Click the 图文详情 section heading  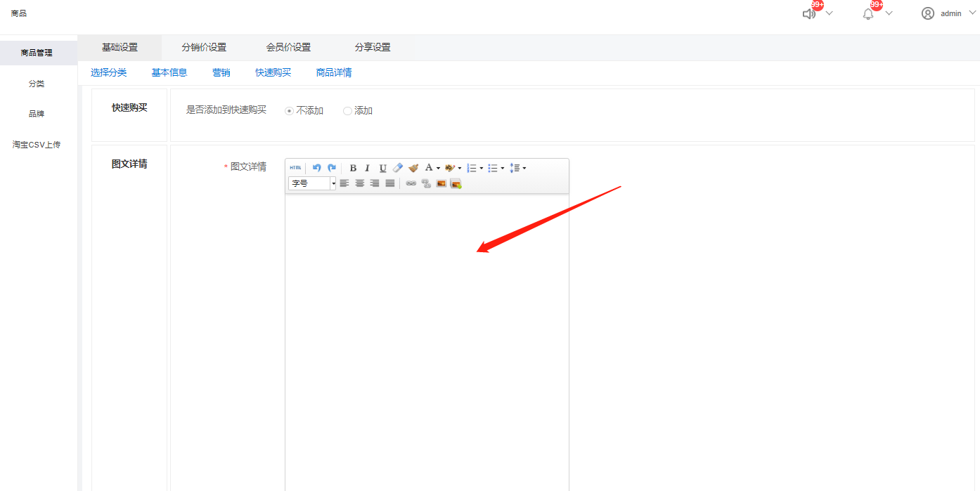click(129, 164)
